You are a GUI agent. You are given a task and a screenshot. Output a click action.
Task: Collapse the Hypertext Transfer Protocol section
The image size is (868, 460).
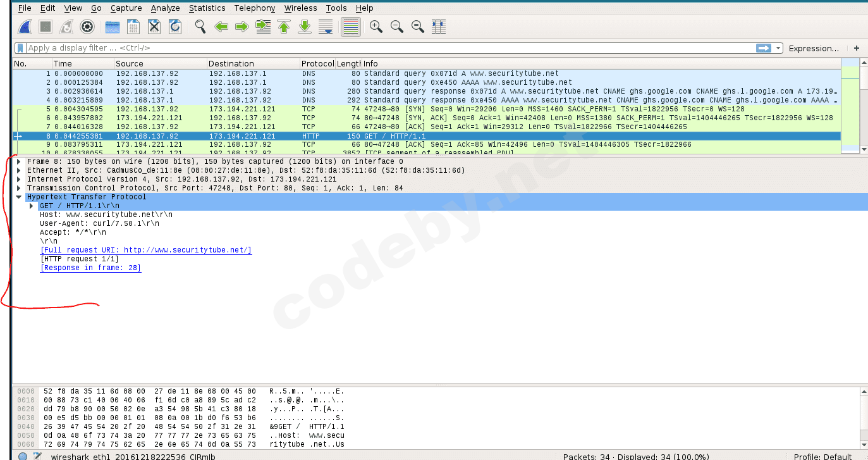[x=20, y=197]
